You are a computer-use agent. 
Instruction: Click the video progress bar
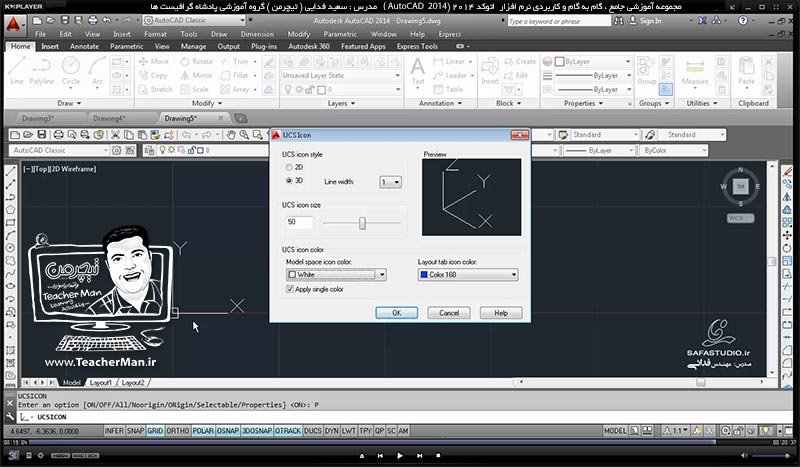click(399, 443)
